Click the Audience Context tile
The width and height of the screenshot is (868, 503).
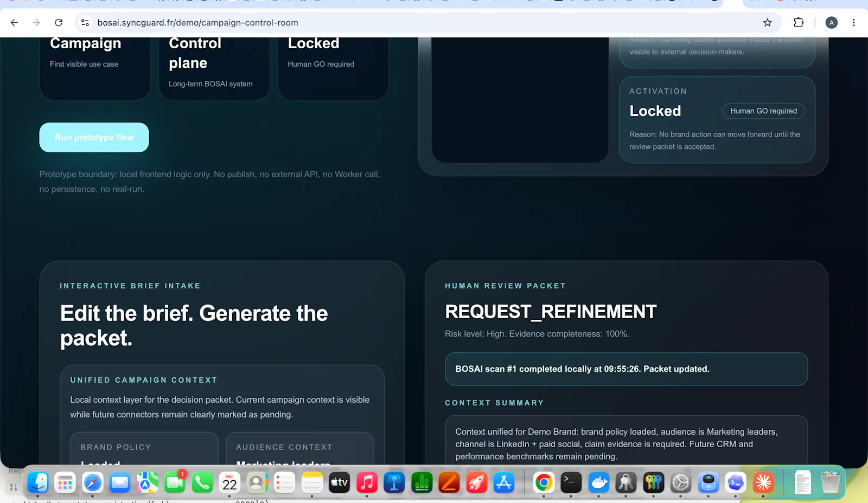300,448
